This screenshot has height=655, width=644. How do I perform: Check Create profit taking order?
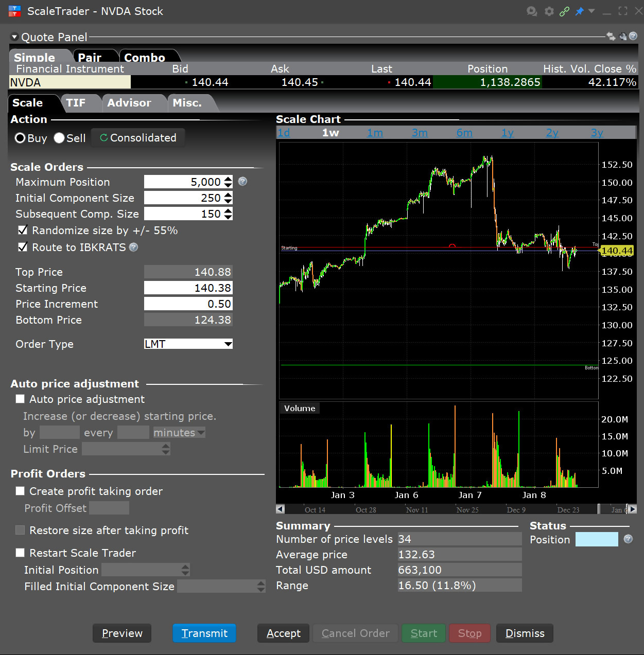pyautogui.click(x=20, y=491)
